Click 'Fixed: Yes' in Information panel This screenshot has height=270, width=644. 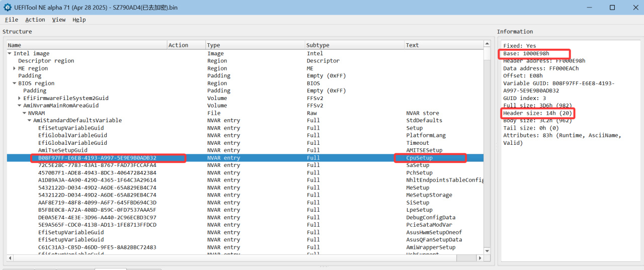coord(520,46)
